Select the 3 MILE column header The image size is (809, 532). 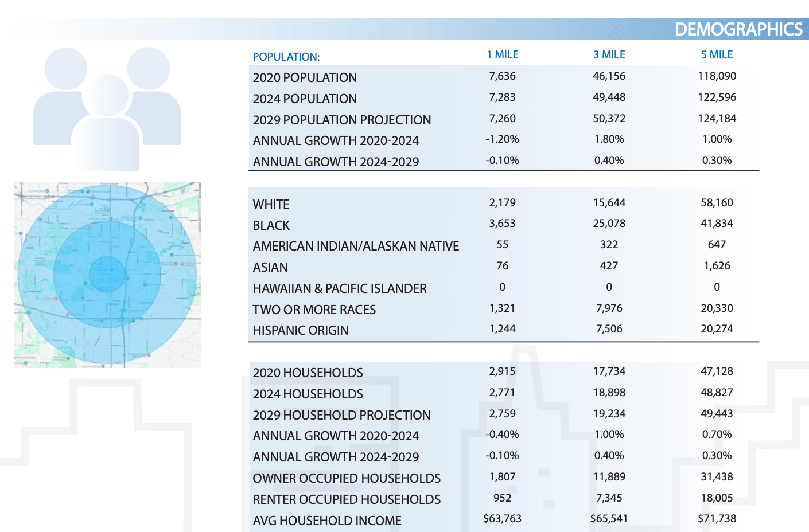click(609, 54)
